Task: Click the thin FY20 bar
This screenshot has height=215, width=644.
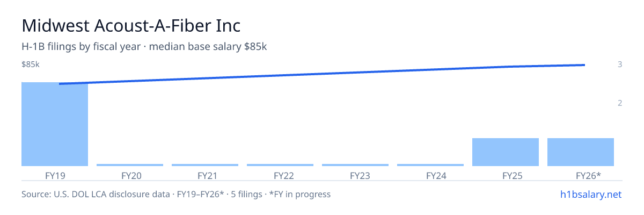Action: click(x=130, y=165)
